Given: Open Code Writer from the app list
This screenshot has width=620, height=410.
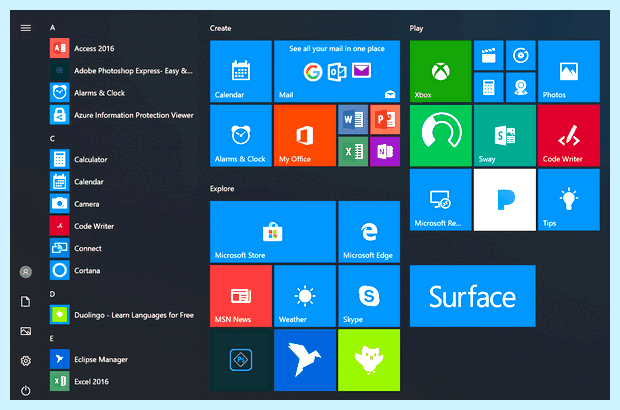Looking at the screenshot, I should (123, 226).
